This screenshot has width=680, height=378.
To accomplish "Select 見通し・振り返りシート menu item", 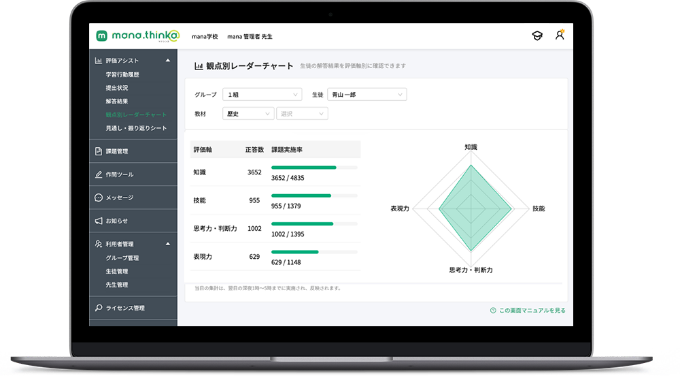I will [136, 128].
